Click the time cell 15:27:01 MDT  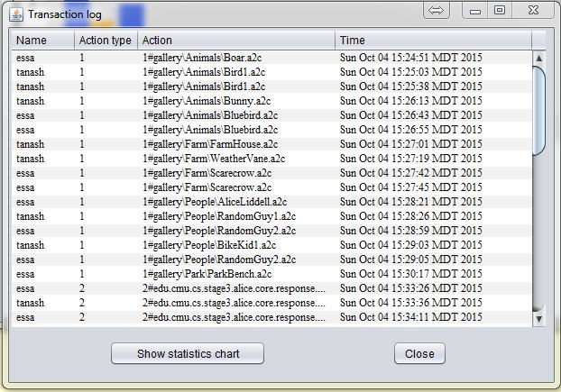click(x=410, y=144)
